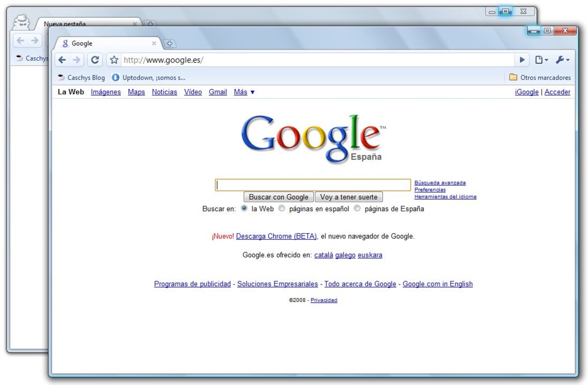Open Programas de publicidad link
Viewport: 588px width, 385px height.
click(x=192, y=284)
